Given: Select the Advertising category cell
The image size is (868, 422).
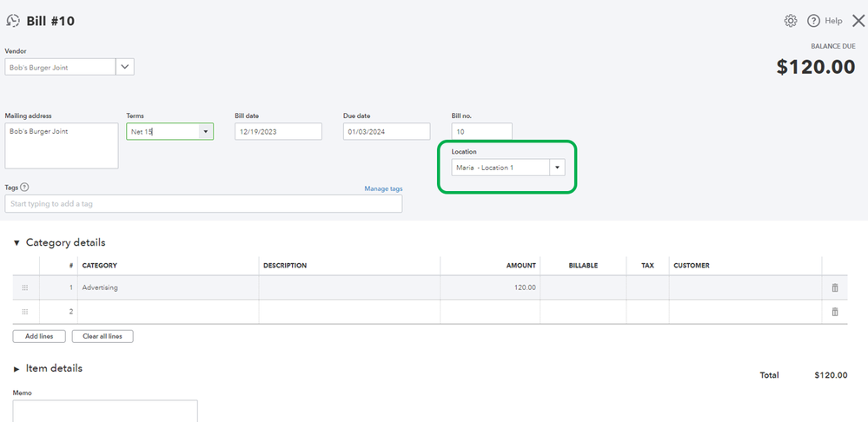Looking at the screenshot, I should [168, 287].
